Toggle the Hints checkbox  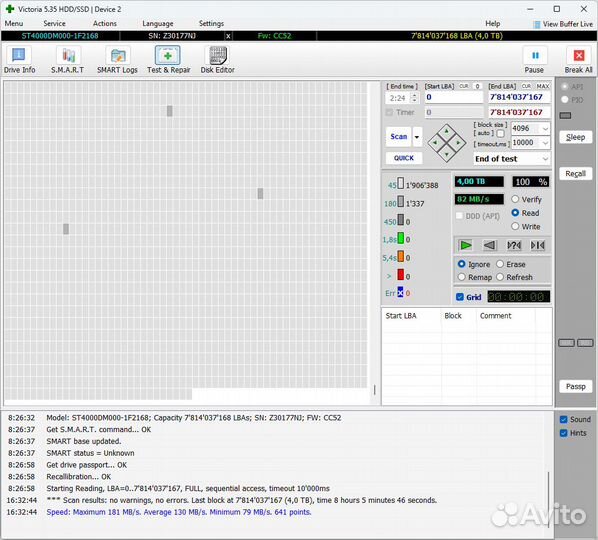[x=564, y=433]
